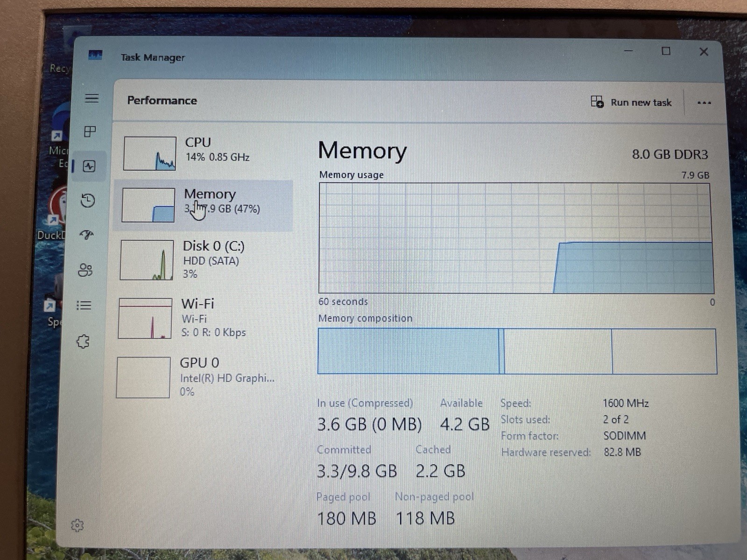Open the hamburger navigation menu

click(92, 98)
